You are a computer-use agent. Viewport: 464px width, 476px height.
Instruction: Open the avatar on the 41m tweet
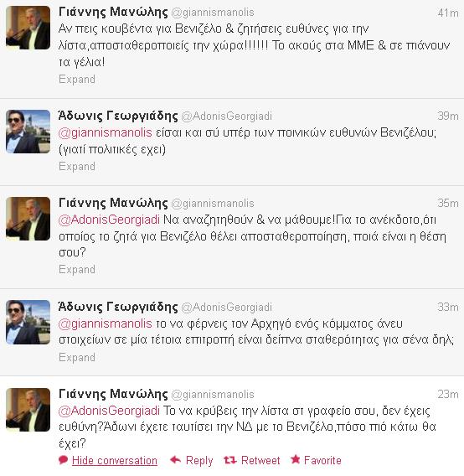pyautogui.click(x=28, y=28)
